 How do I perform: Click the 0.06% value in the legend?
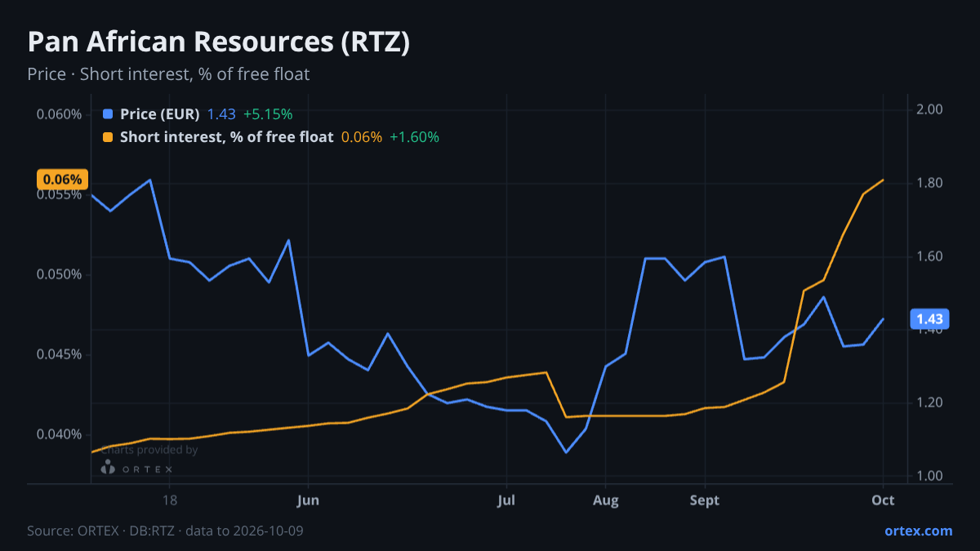pos(362,137)
